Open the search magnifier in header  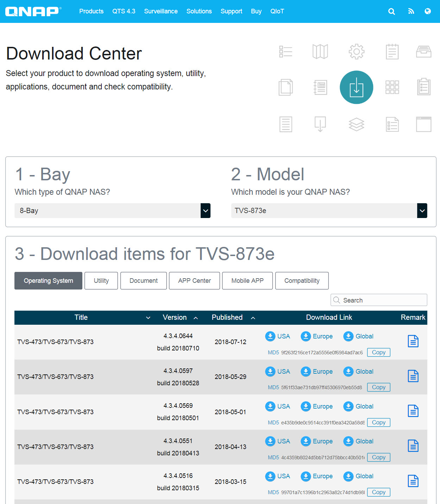point(391,11)
